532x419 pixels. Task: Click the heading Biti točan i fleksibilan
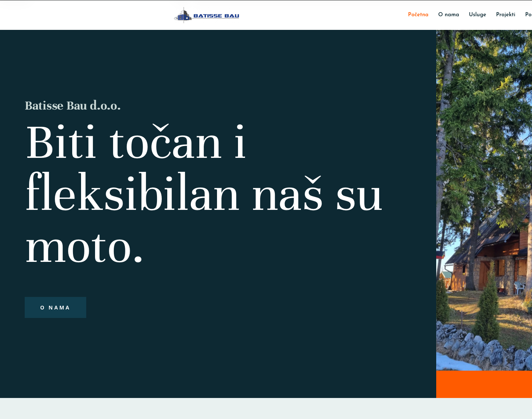[x=184, y=192]
